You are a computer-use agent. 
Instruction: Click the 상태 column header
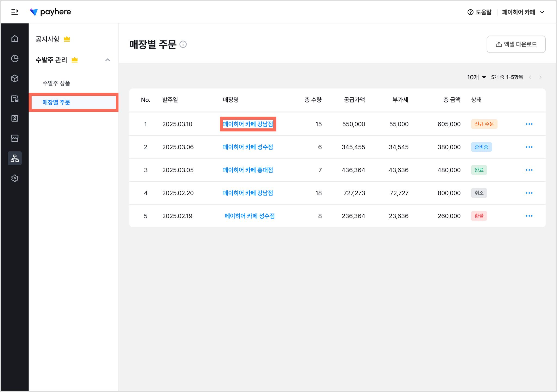point(476,100)
